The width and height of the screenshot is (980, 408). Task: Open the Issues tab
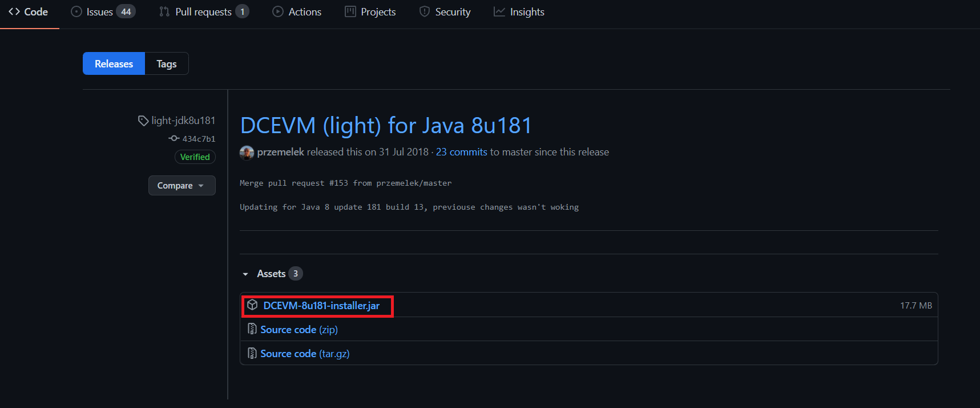pos(103,12)
